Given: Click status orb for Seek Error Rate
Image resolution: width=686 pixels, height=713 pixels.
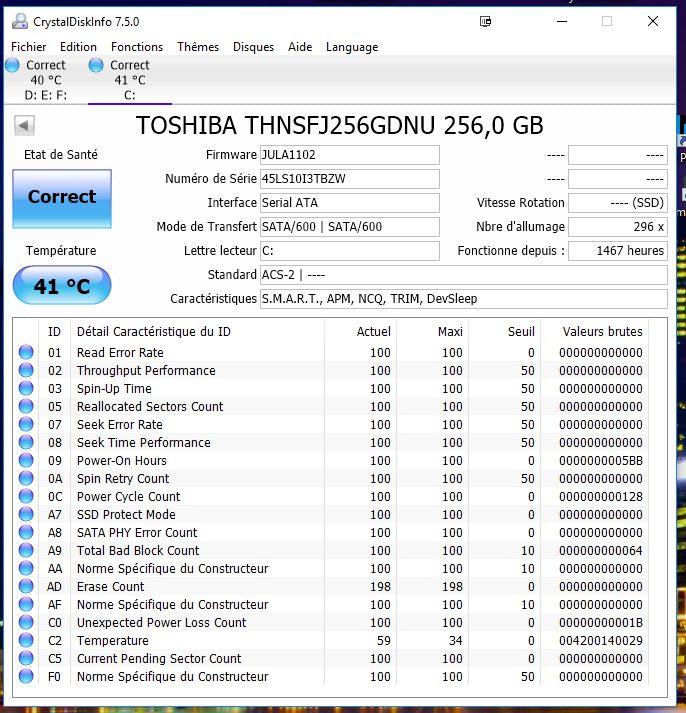Looking at the screenshot, I should [x=26, y=424].
